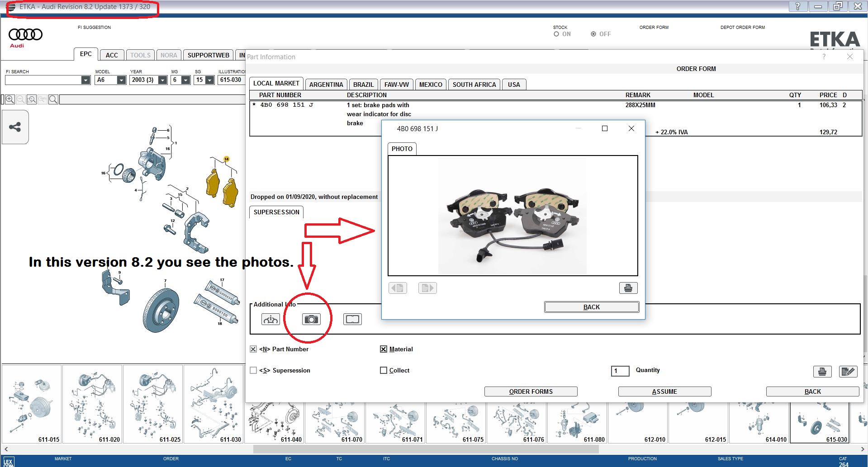Click the ILLUSTRATION 615-030 field
This screenshot has height=467, width=868.
click(232, 80)
